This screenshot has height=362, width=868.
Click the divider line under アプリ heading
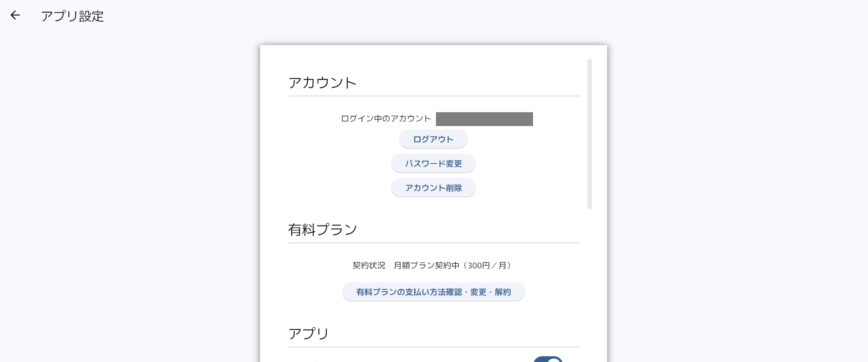click(x=433, y=347)
